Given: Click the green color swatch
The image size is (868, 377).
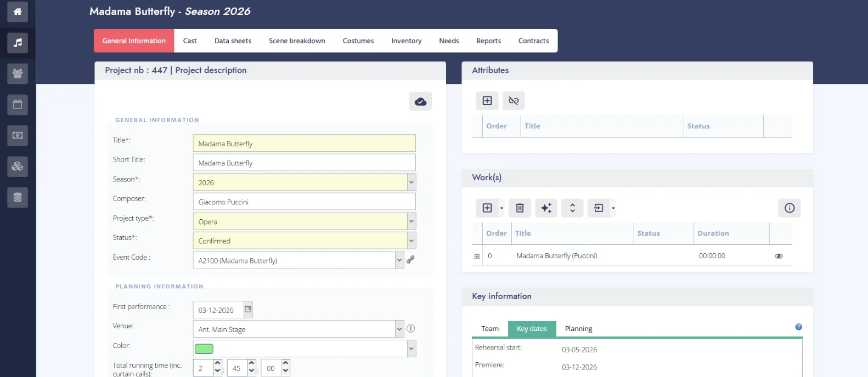Looking at the screenshot, I should click(204, 349).
